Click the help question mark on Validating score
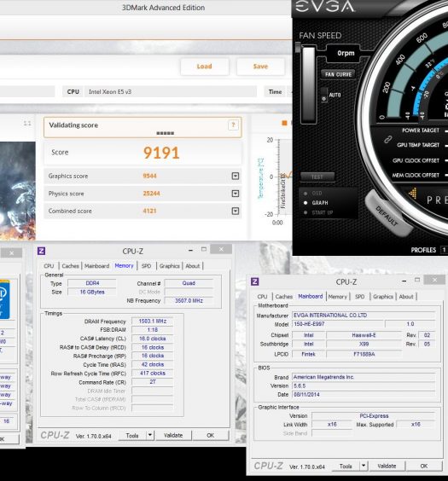This screenshot has width=448, height=481. [233, 125]
